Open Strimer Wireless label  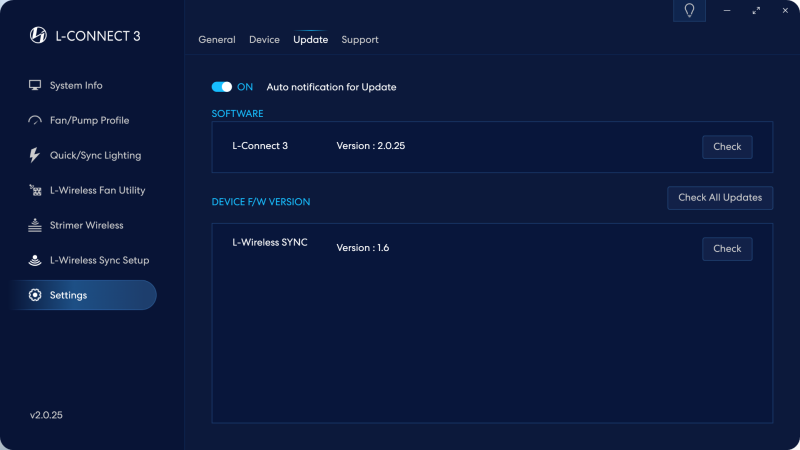point(87,226)
